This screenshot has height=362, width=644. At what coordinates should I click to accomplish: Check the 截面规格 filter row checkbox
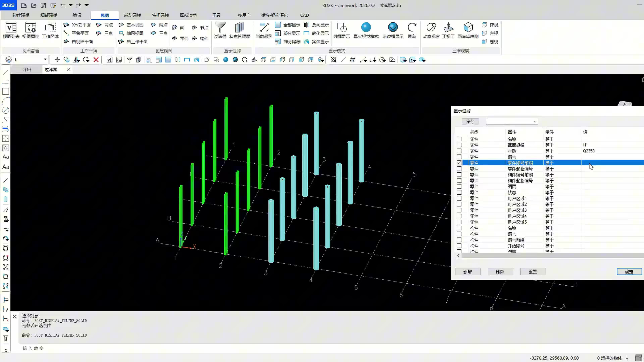point(459,145)
